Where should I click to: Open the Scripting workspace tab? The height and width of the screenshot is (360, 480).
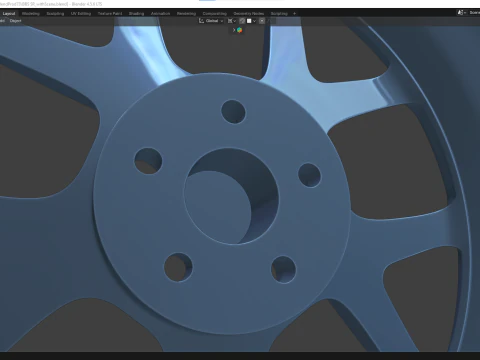tap(279, 13)
